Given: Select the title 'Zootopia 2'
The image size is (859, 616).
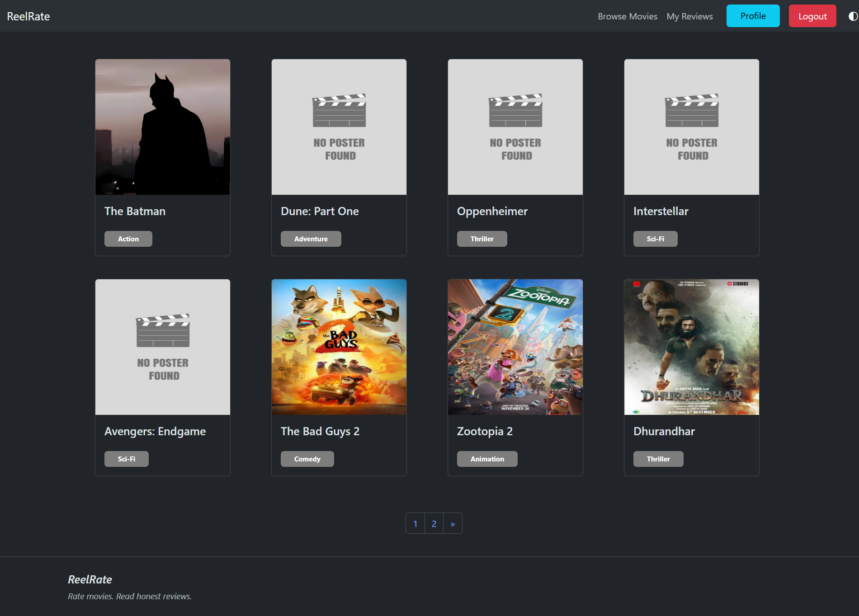Looking at the screenshot, I should (x=485, y=431).
